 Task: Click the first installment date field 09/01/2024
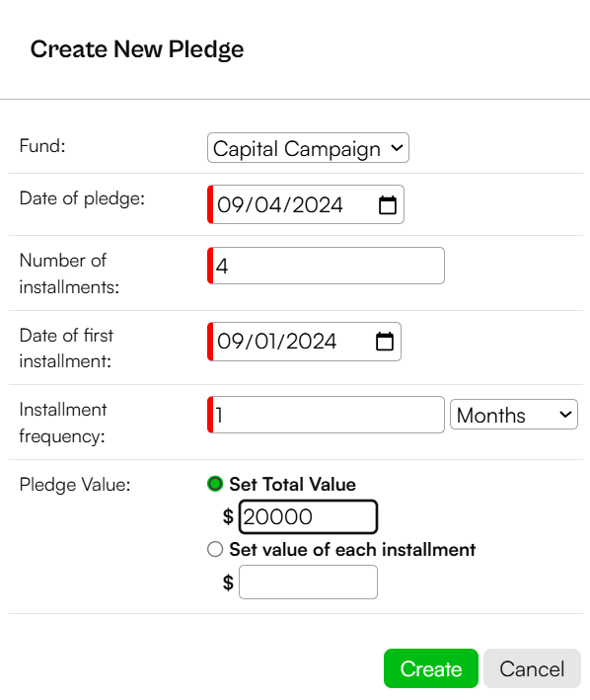click(304, 342)
